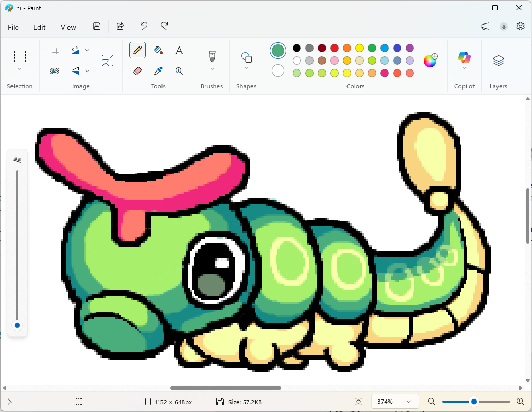Select Color 2 white circle

pos(278,70)
